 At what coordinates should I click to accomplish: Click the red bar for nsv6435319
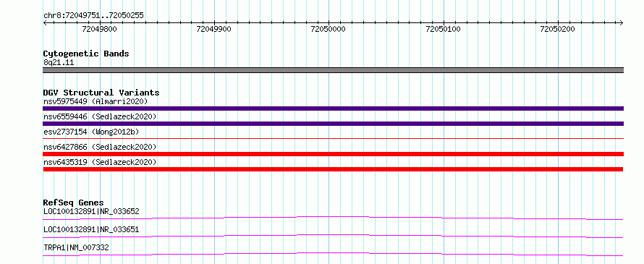334,169
